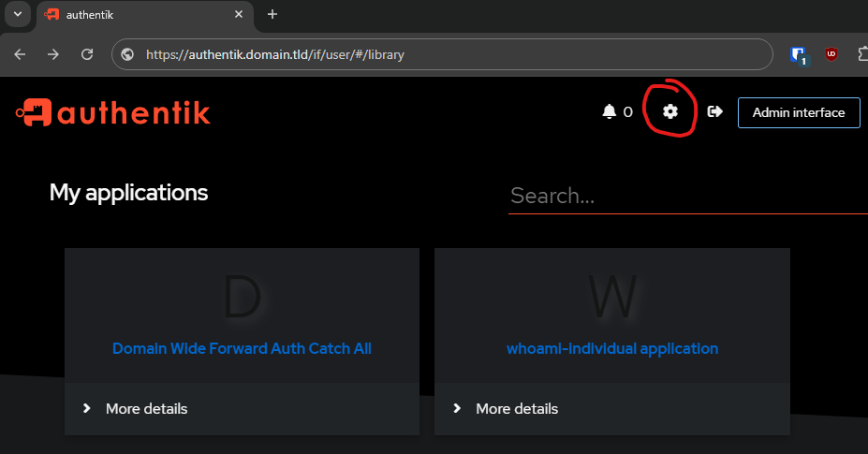Viewport: 868px width, 454px height.
Task: Open the Bitwarden extension icon
Action: click(x=800, y=55)
